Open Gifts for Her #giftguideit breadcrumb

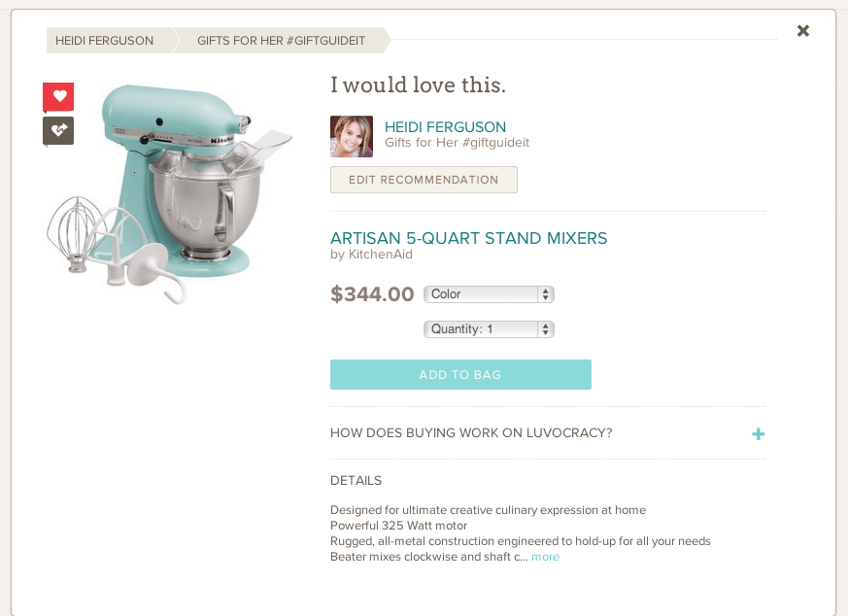282,41
